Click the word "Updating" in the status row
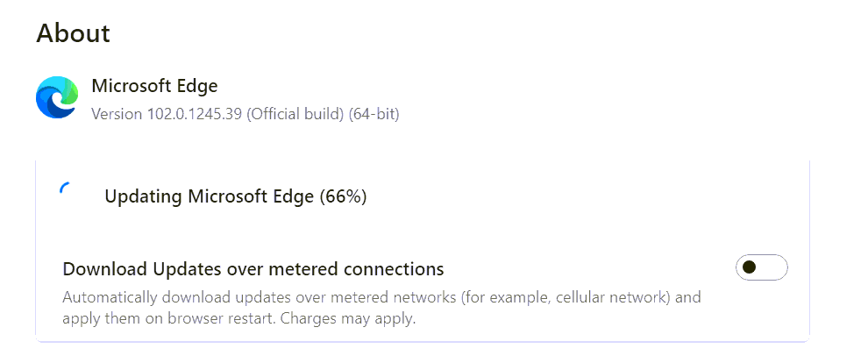Screen dimensions: 868x363 click(x=143, y=196)
